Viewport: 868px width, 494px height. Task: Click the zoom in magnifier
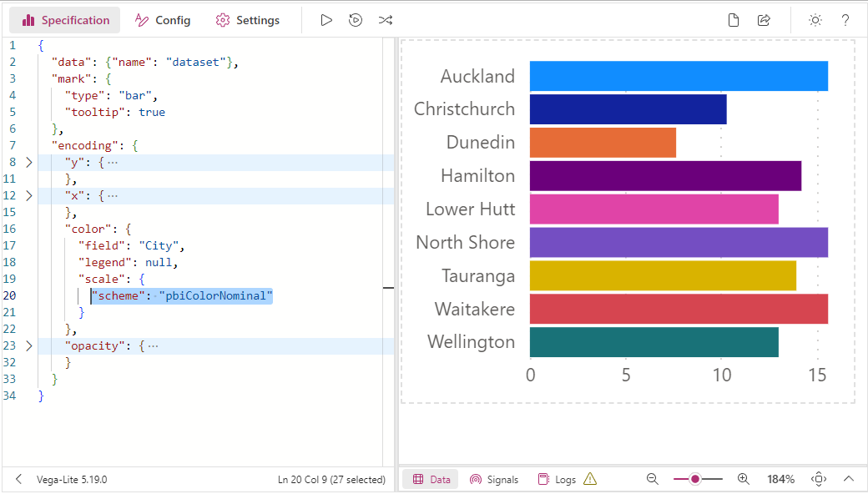[x=744, y=479]
